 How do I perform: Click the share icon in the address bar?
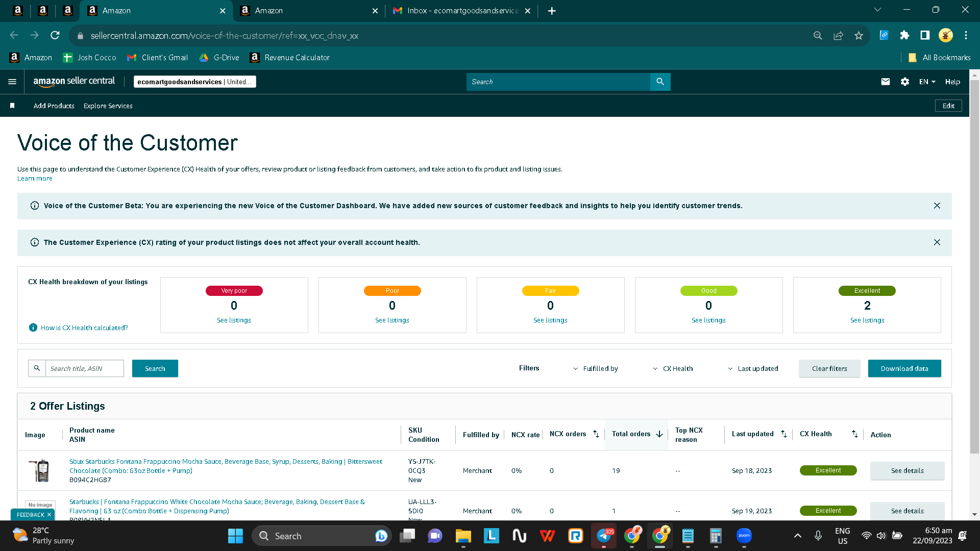click(838, 35)
